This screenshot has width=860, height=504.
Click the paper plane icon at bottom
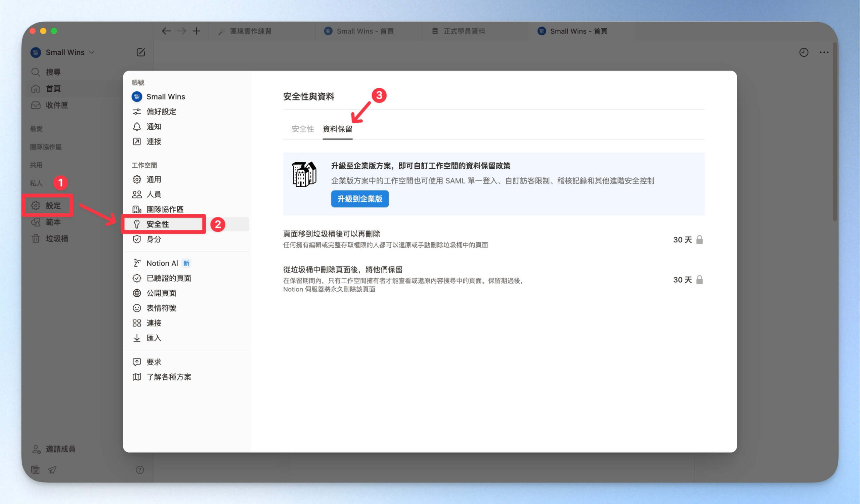tap(52, 470)
